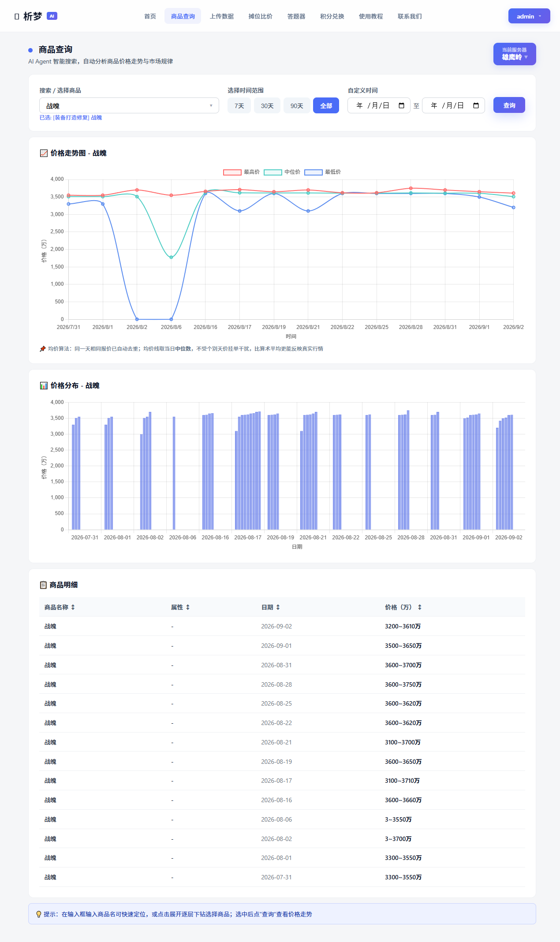Open calendar picker on end date field
Screen dimensions: 560x942
(x=476, y=105)
